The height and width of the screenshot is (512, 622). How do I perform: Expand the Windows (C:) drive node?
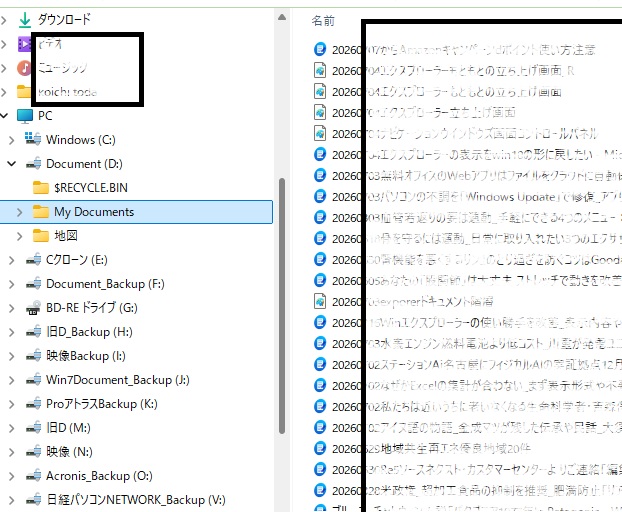(12, 140)
